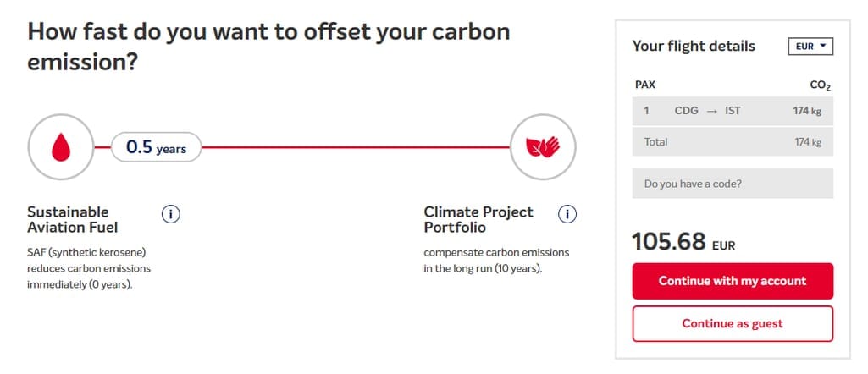Viewport: 868px width, 374px height.
Task: Click 'Continue with my account' button
Action: click(733, 281)
